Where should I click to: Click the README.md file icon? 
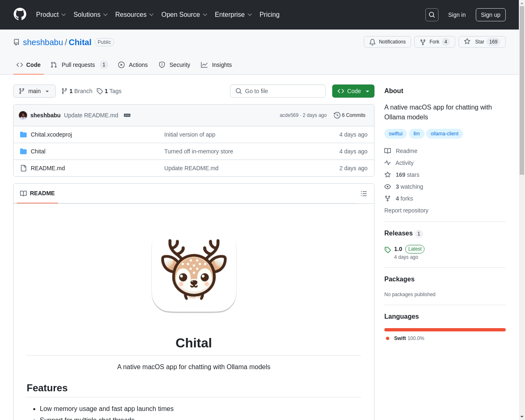point(23,168)
